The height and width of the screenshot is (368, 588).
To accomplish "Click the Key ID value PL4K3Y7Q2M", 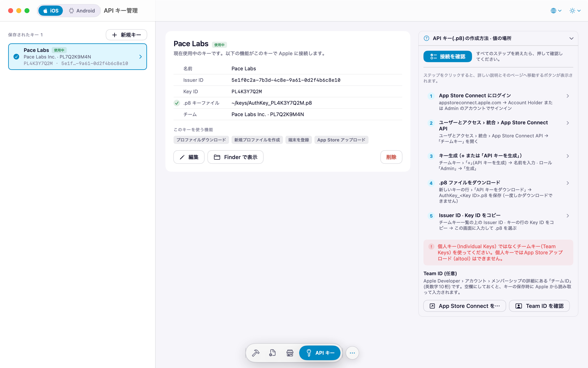I will click(247, 92).
